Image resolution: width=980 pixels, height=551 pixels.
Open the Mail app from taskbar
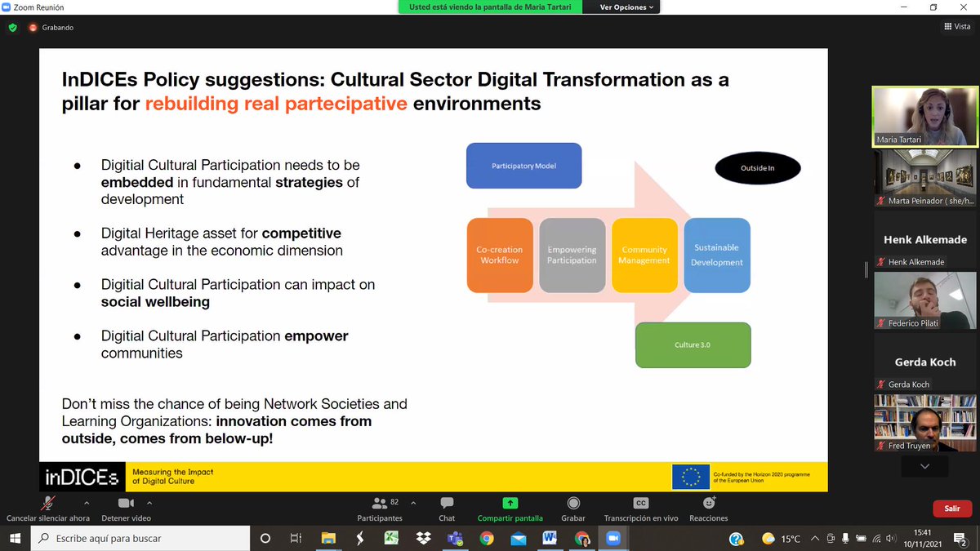click(x=518, y=539)
